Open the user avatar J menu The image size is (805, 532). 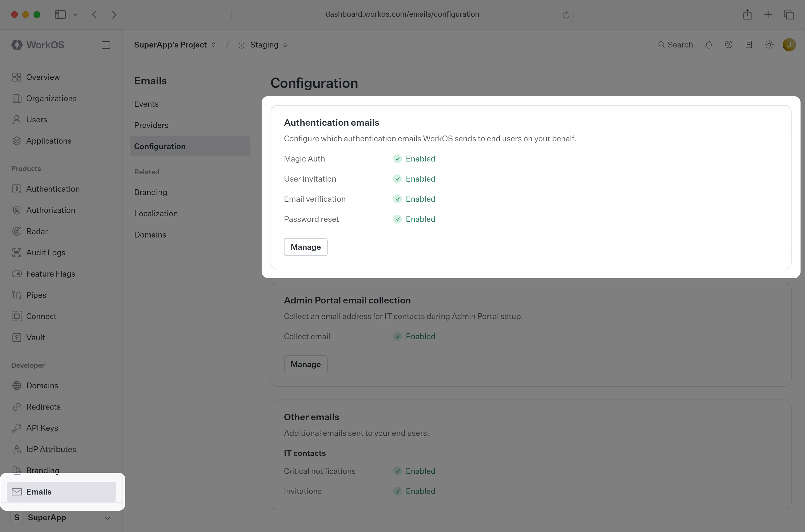pyautogui.click(x=789, y=44)
